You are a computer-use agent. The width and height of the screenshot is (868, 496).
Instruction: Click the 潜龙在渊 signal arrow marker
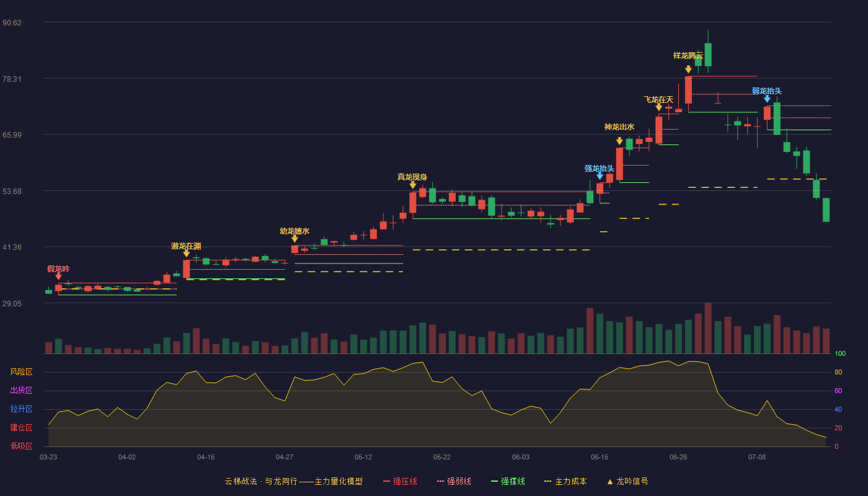[x=186, y=254]
